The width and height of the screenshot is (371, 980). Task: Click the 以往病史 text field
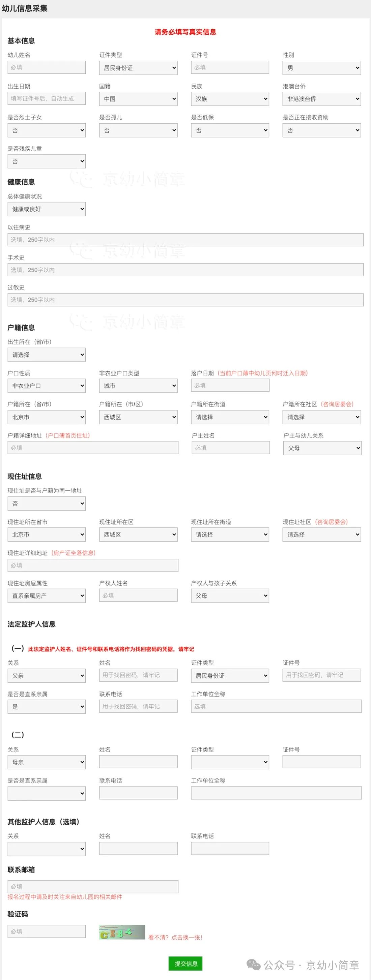pos(185,240)
